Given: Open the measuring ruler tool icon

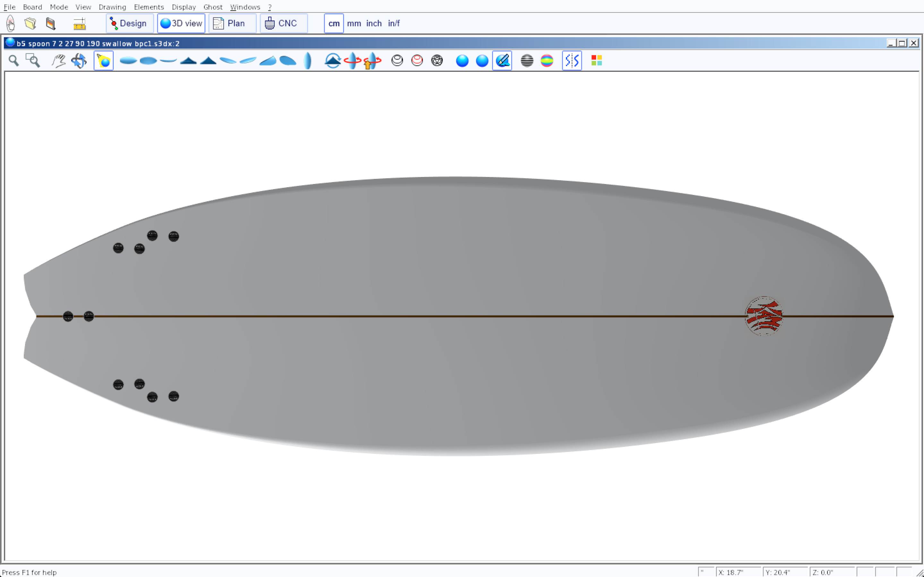Looking at the screenshot, I should coord(80,24).
